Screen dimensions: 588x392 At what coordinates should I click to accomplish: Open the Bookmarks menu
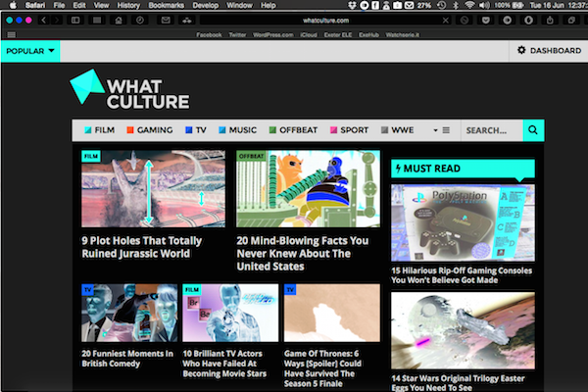point(167,5)
